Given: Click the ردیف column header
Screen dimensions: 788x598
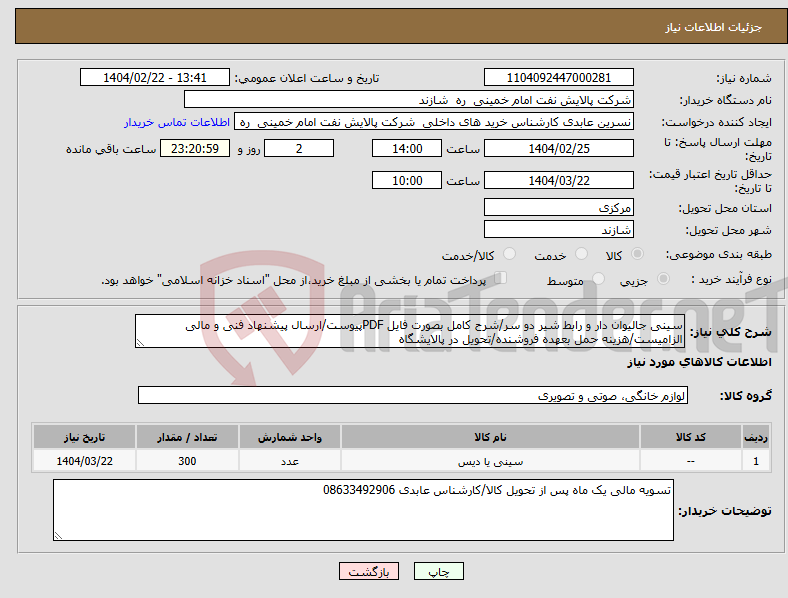Looking at the screenshot, I should pyautogui.click(x=756, y=437).
